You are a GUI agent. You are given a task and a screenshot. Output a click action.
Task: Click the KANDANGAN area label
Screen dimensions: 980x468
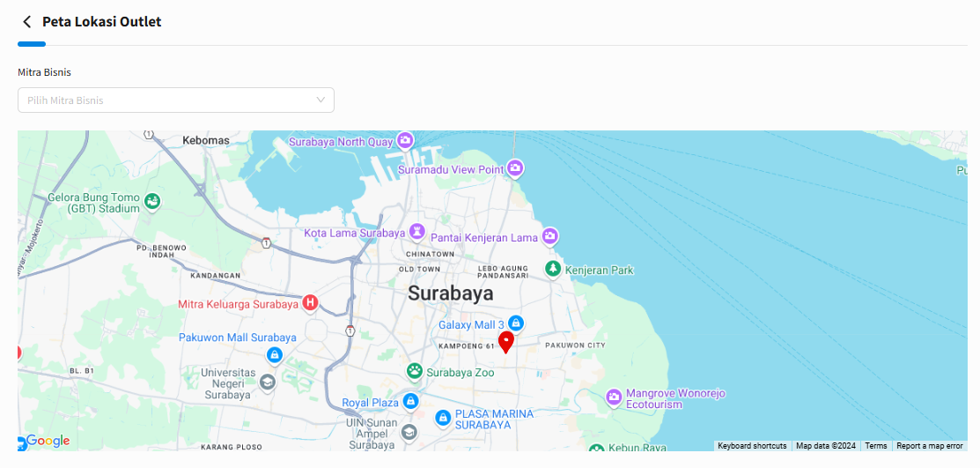(216, 275)
